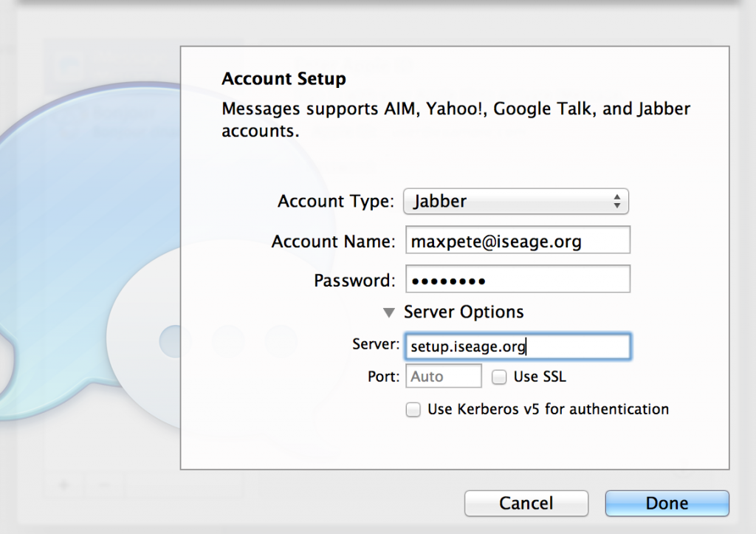The height and width of the screenshot is (534, 756).
Task: Click the Server Options label
Action: [x=464, y=312]
